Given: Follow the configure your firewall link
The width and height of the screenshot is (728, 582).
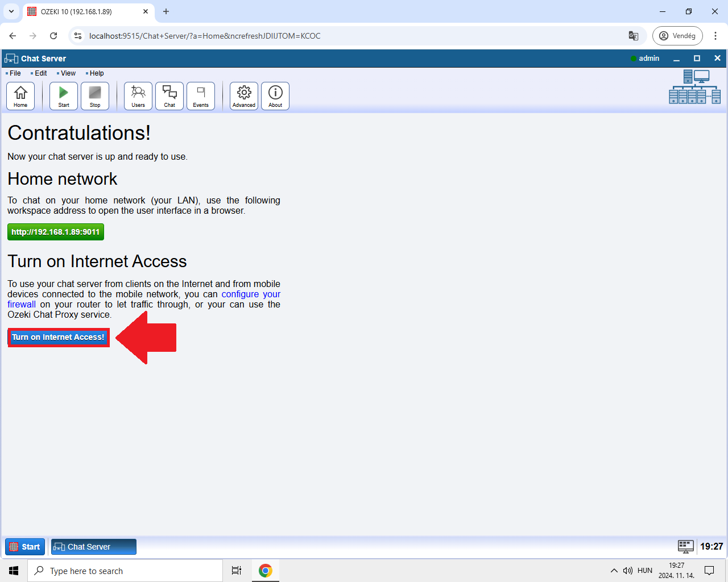Looking at the screenshot, I should pos(251,294).
